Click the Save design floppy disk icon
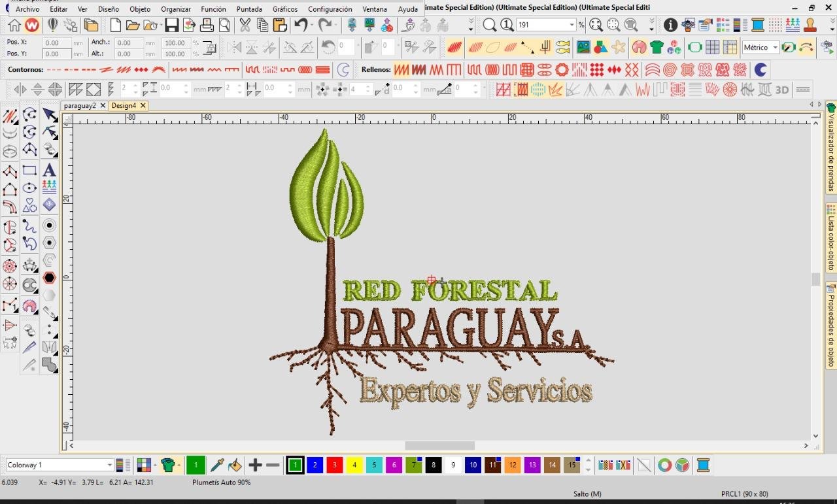This screenshot has width=837, height=504. tap(171, 25)
